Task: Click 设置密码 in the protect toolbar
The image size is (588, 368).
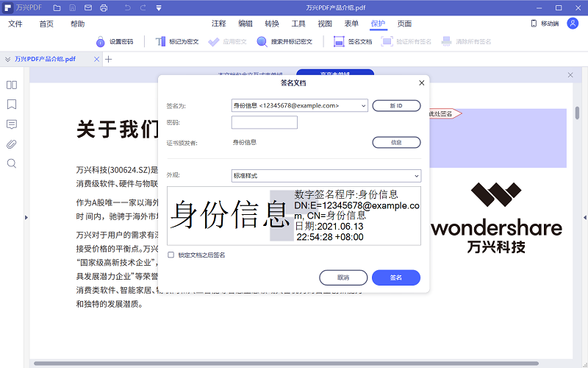Action: click(x=115, y=42)
